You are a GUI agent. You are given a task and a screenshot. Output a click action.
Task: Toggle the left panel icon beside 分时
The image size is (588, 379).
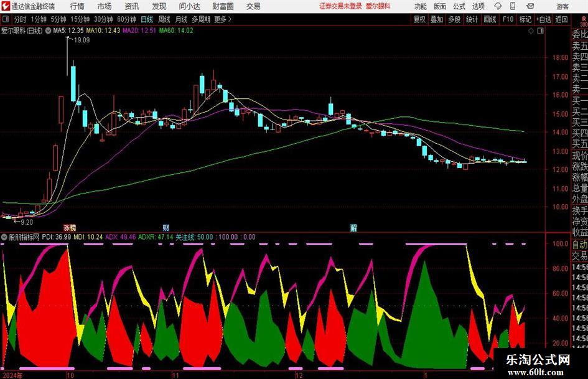pos(5,19)
